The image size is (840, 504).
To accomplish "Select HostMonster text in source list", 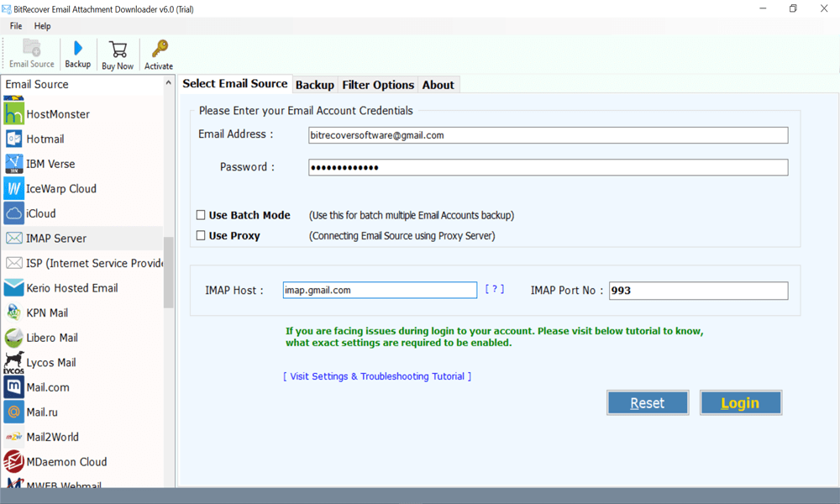I will tap(58, 114).
